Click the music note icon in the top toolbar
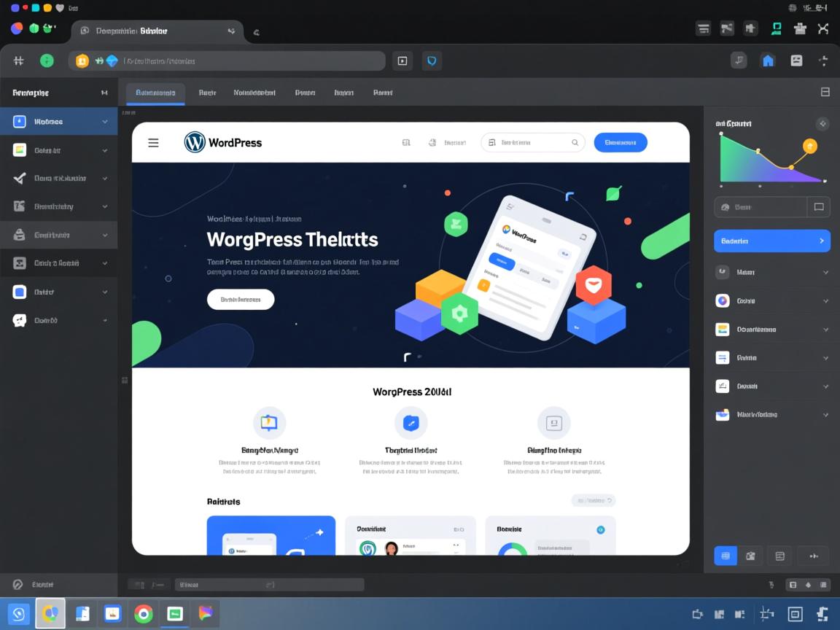The height and width of the screenshot is (630, 840). (x=739, y=61)
